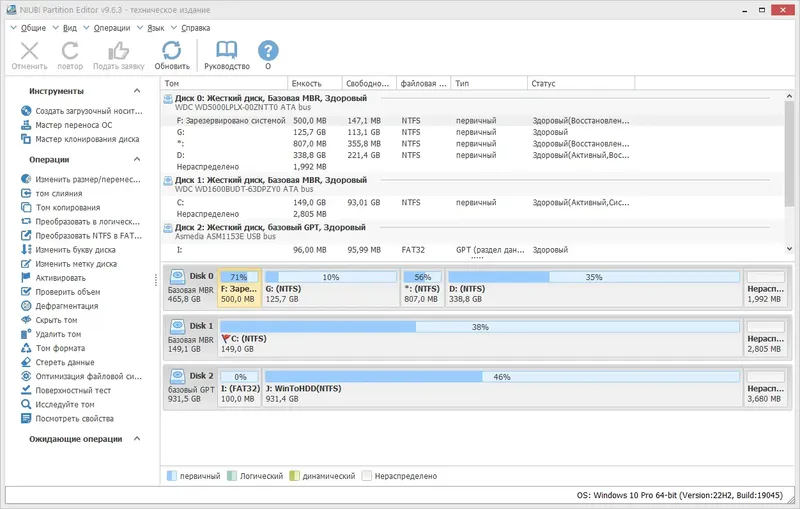Screen dimensions: 800x509
Task: Select Disk 1 unallocated 2,805 MB block
Action: [x=765, y=337]
